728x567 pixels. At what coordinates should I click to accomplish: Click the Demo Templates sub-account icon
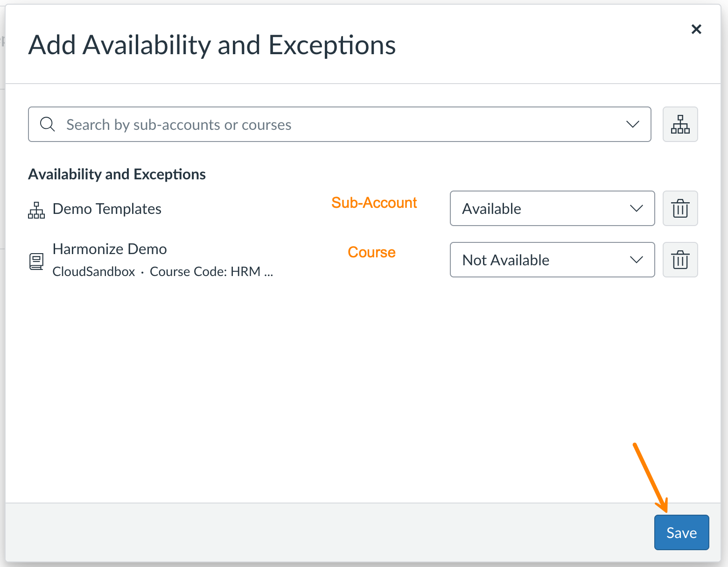point(36,210)
